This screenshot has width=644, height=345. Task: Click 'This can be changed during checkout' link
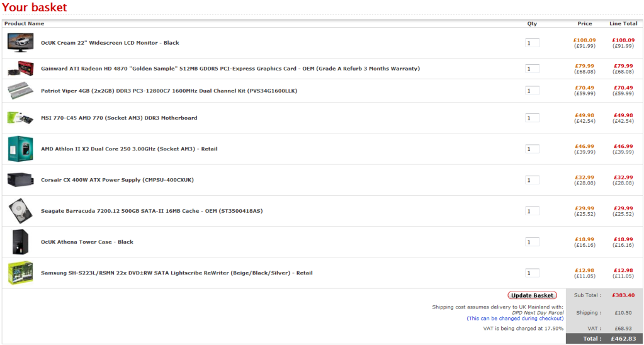pyautogui.click(x=515, y=319)
